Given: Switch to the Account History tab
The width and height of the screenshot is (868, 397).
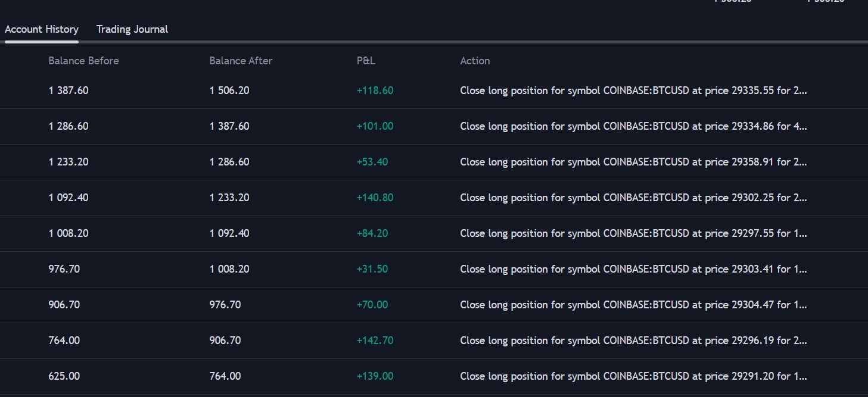Looking at the screenshot, I should (x=42, y=29).
